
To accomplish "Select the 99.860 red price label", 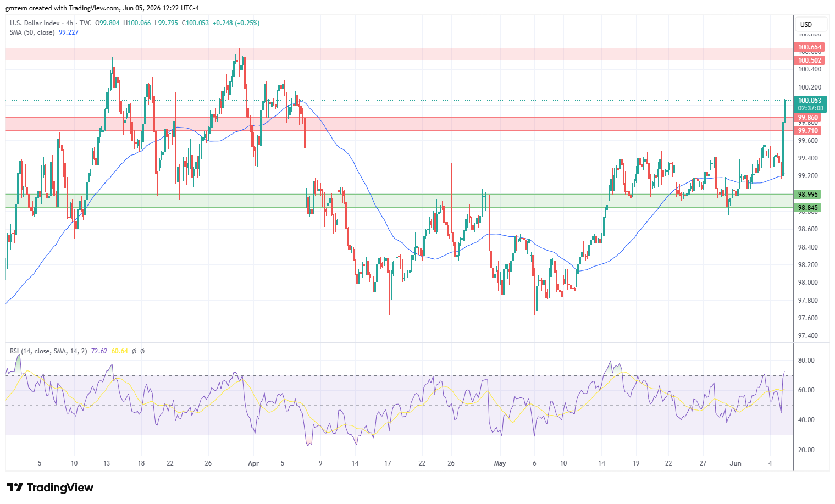I will [808, 118].
